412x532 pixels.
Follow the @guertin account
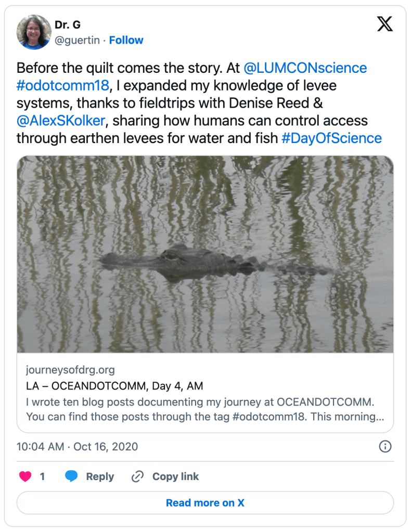coord(126,40)
